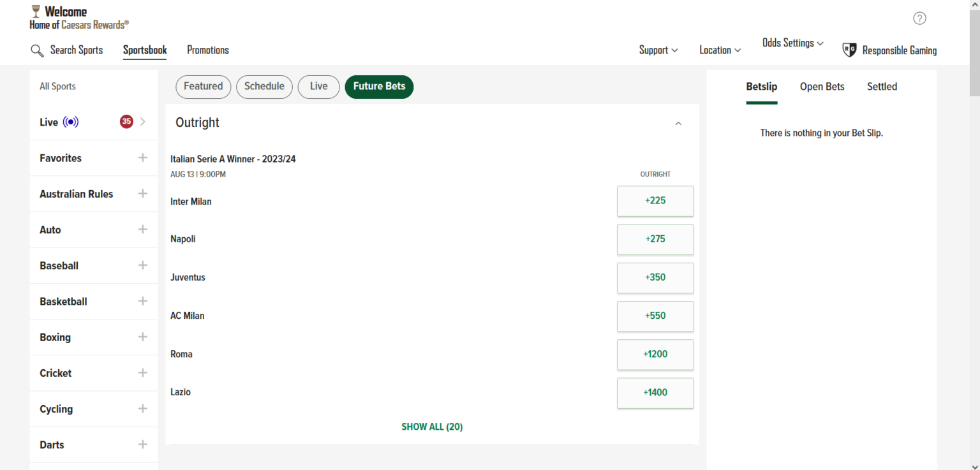Select the Featured filter pill
Image resolution: width=980 pixels, height=470 pixels.
point(203,87)
